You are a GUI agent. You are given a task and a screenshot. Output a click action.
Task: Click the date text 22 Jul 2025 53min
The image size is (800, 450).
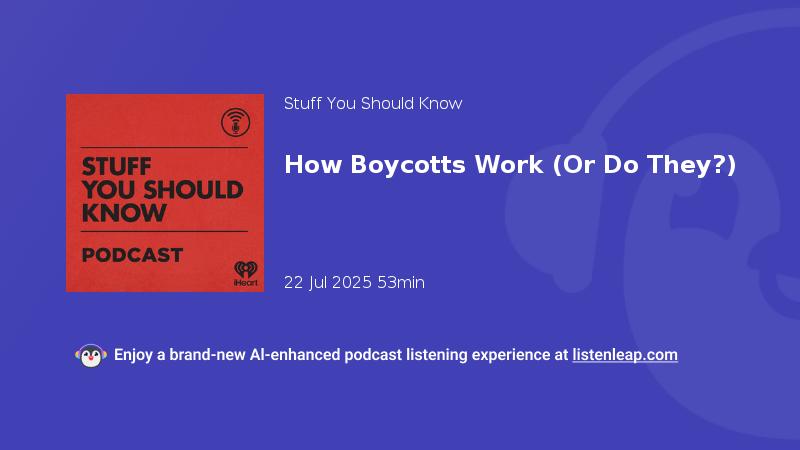click(354, 283)
